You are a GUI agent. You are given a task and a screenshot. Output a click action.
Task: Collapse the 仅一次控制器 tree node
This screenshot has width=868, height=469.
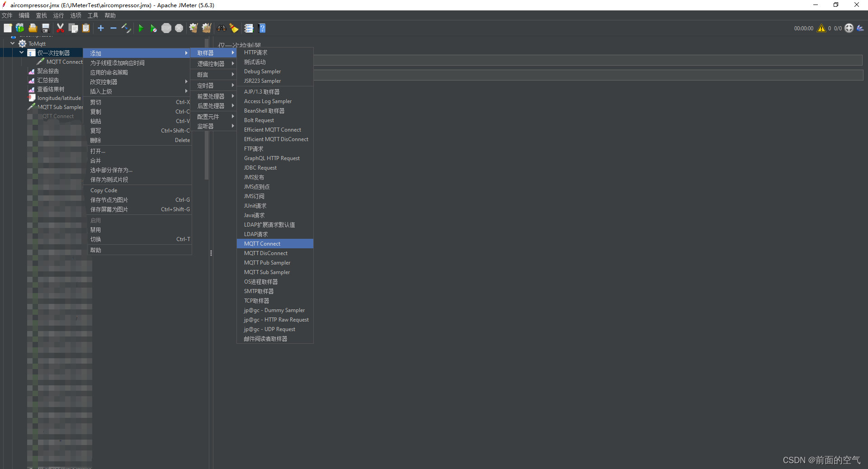coord(21,52)
